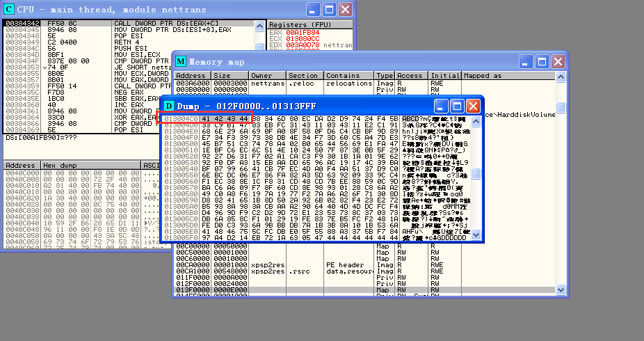Screen dimensions: 644x341
Task: Sort Memory map by Section column
Action: click(x=305, y=76)
